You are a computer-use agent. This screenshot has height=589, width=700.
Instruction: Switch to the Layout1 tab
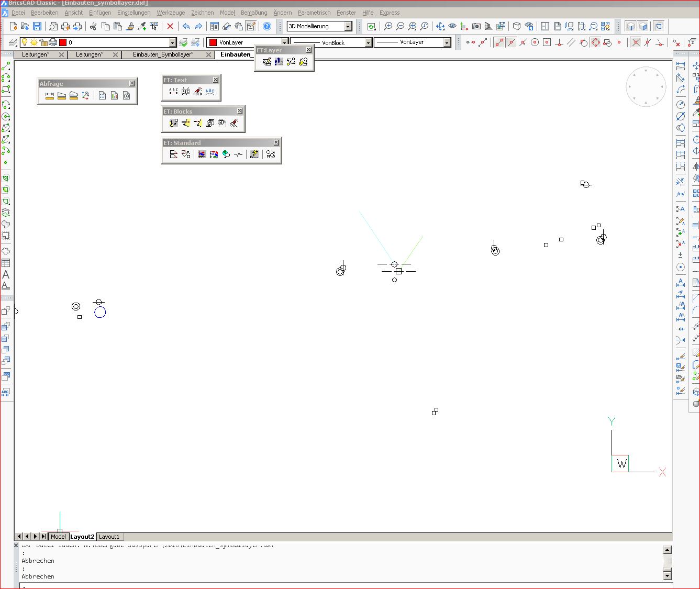(109, 537)
